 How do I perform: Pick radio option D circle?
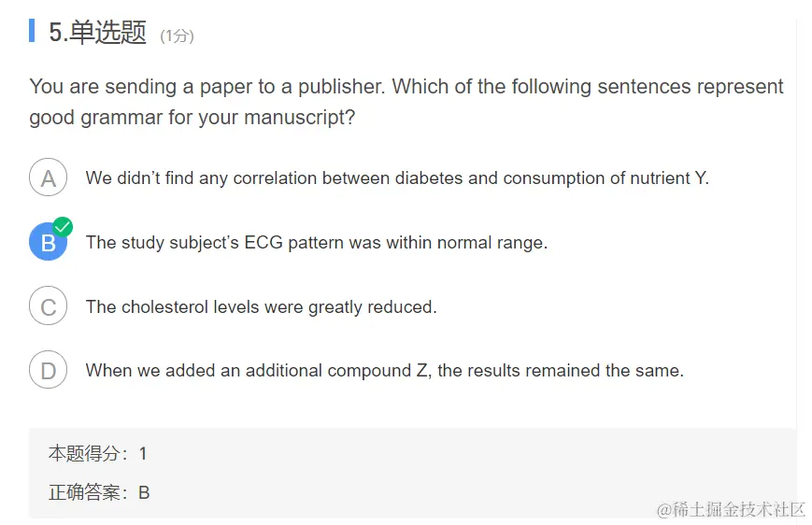click(x=49, y=370)
